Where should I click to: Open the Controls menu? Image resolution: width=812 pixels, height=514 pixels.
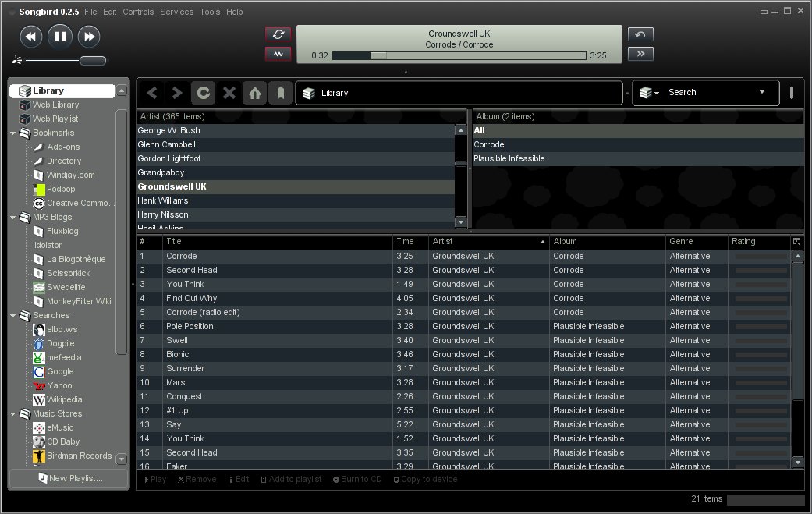point(138,12)
